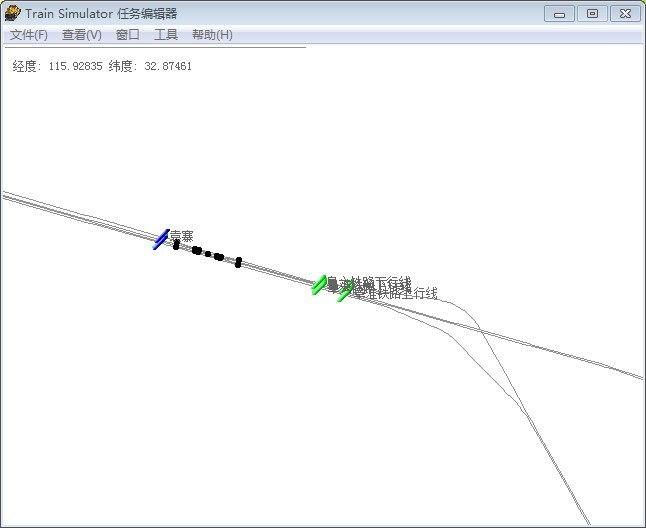Minimize the mission editor window

pyautogui.click(x=559, y=14)
